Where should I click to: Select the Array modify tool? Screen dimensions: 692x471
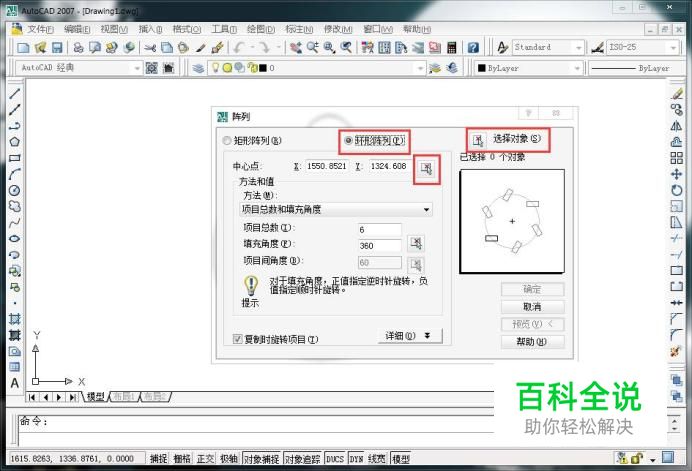(676, 158)
